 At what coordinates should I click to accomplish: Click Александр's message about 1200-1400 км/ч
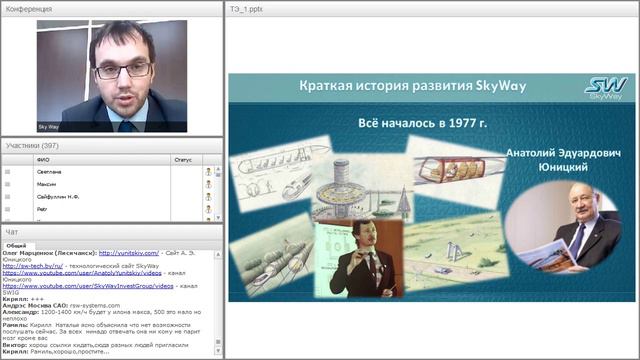102,315
